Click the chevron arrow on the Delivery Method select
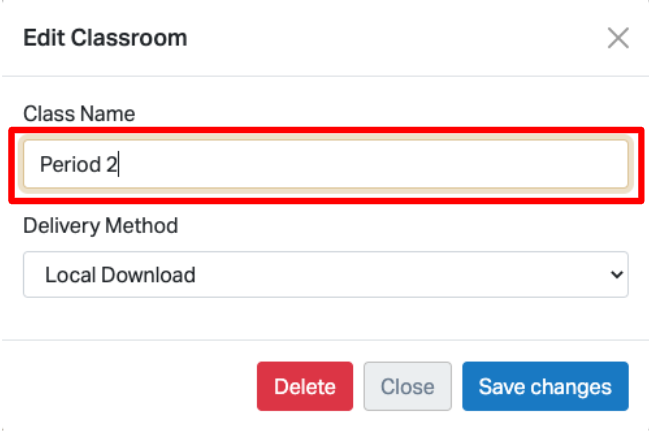The height and width of the screenshot is (444, 649). (615, 274)
